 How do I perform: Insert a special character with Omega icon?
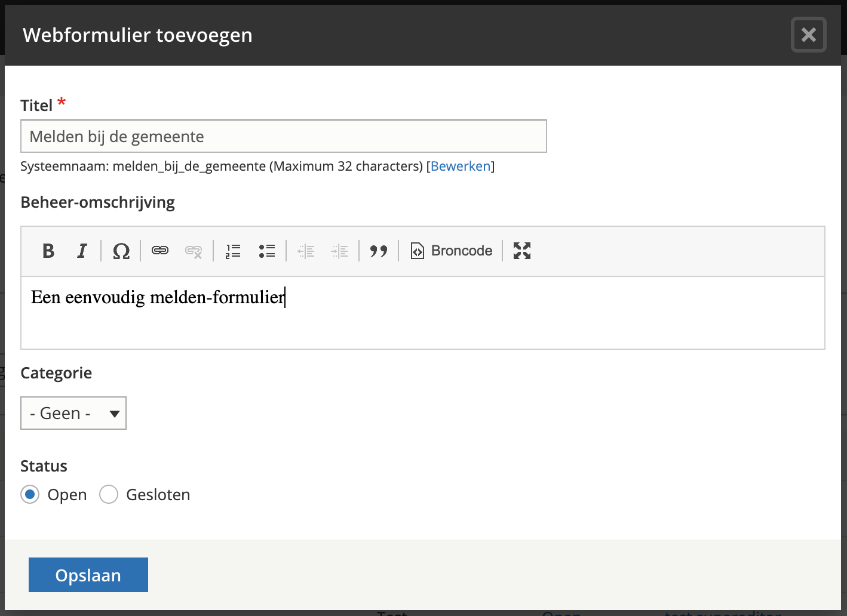[121, 251]
